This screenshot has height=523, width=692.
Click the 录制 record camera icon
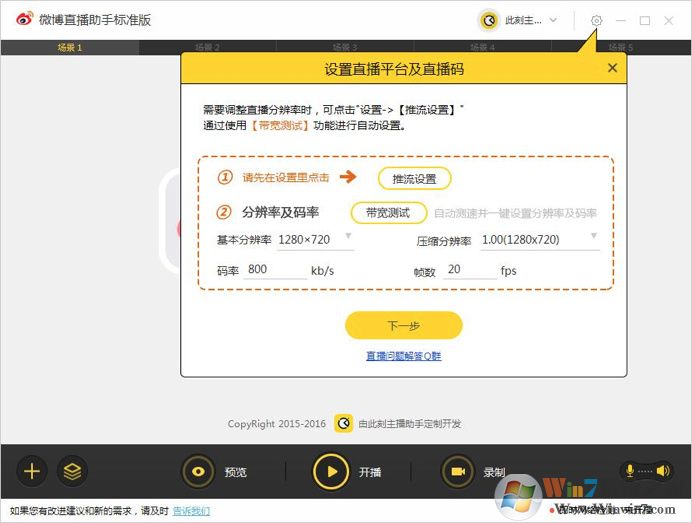pyautogui.click(x=458, y=471)
